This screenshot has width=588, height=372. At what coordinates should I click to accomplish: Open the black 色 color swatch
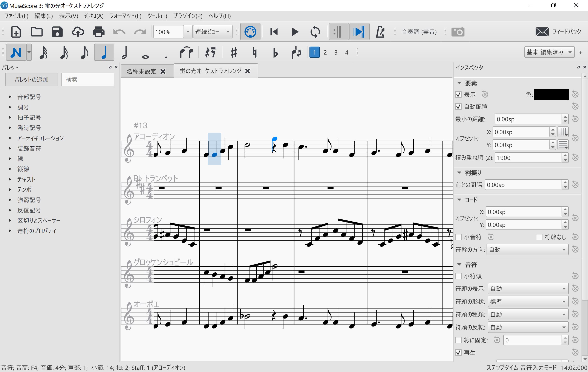[x=551, y=94]
